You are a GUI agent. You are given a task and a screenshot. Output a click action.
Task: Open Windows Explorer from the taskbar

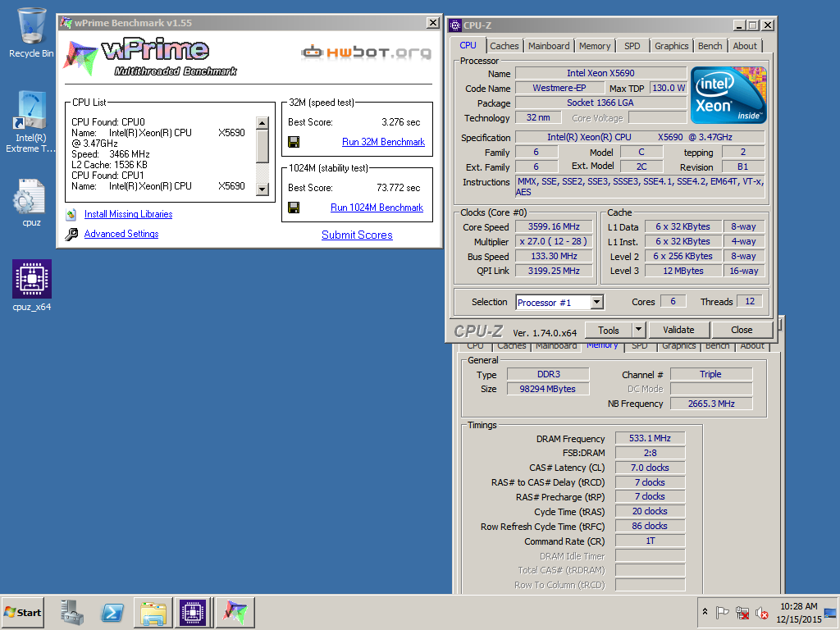(x=153, y=612)
